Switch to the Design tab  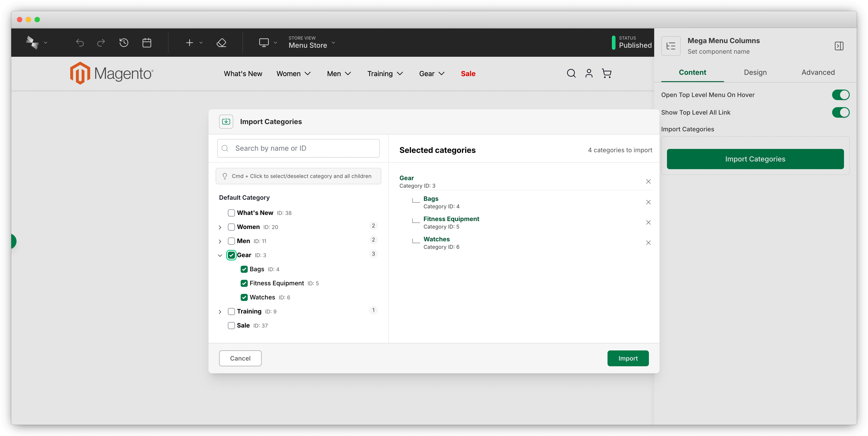755,72
